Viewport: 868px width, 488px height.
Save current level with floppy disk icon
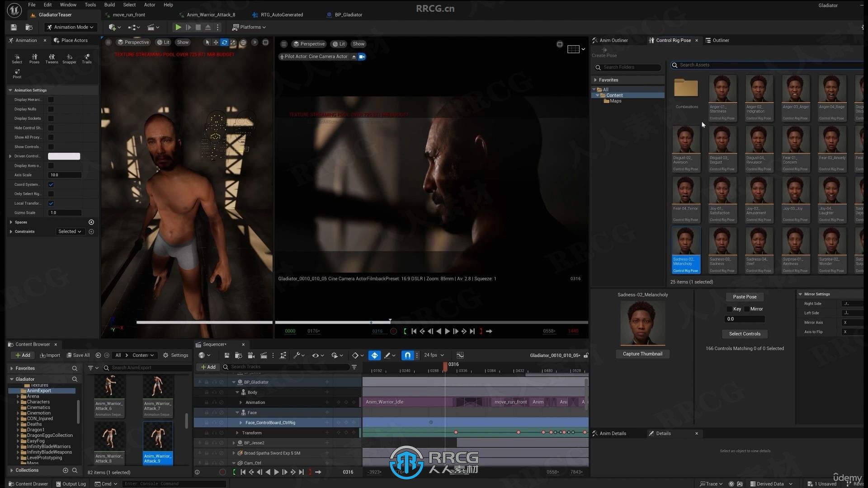point(14,27)
